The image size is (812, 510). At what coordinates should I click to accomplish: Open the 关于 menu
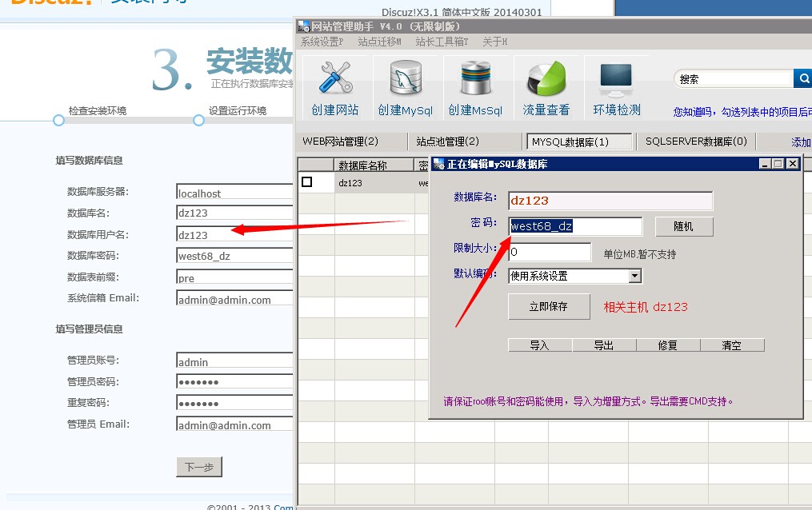[x=494, y=42]
